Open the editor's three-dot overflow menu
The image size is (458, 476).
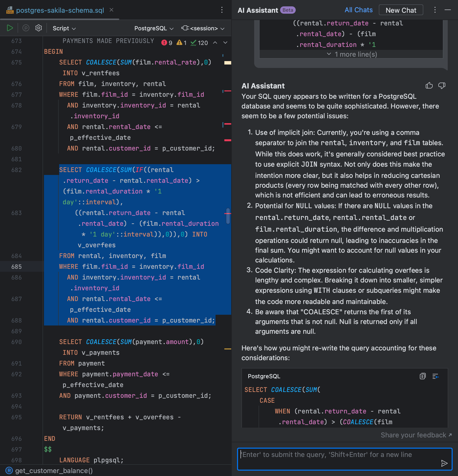tap(222, 10)
